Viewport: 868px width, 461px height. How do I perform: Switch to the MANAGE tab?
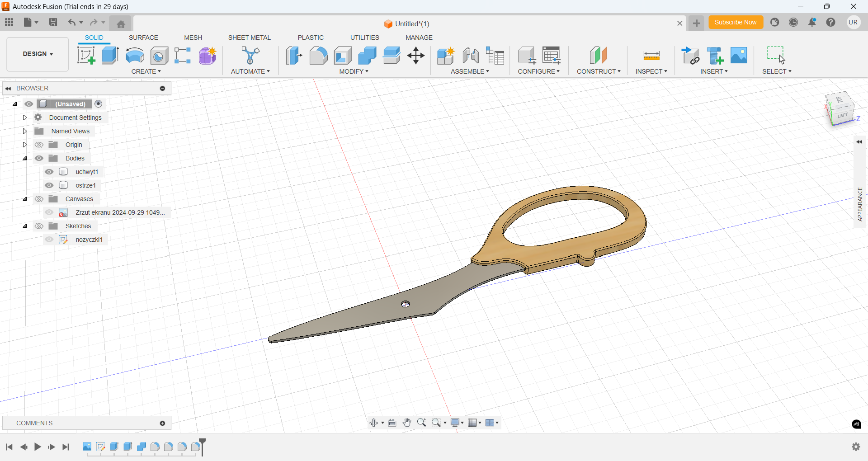tap(419, 38)
